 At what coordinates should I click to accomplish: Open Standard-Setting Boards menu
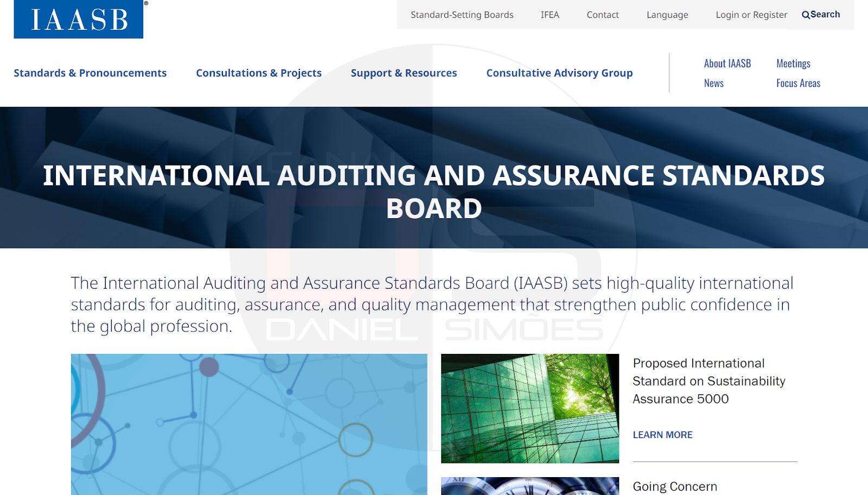462,15
